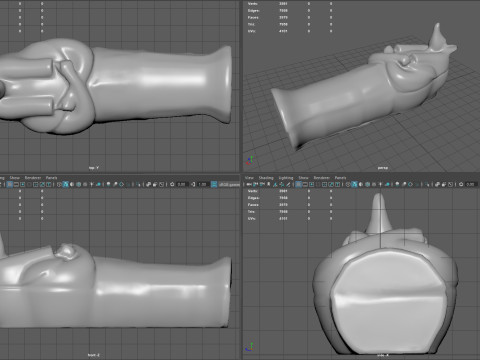This screenshot has height=360, width=480.
Task: Click Lock Camera icon in side view toolbar
Action: point(256,184)
